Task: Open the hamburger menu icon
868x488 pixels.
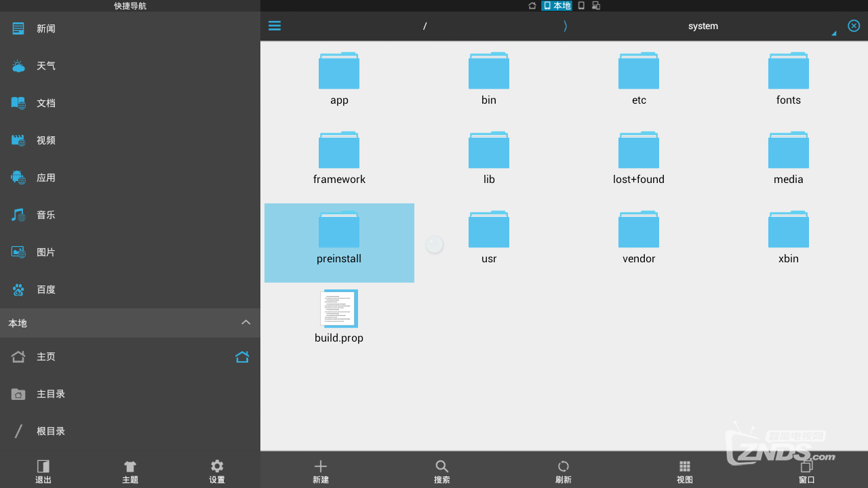Action: click(x=275, y=26)
